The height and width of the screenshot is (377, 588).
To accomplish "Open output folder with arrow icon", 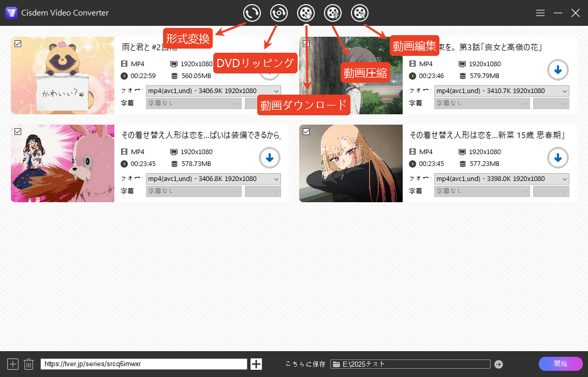I will point(498,364).
